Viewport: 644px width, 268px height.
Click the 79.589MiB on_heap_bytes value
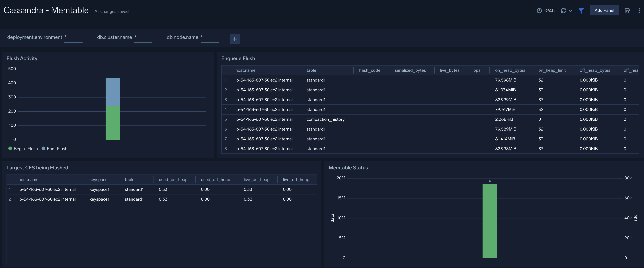click(x=506, y=129)
